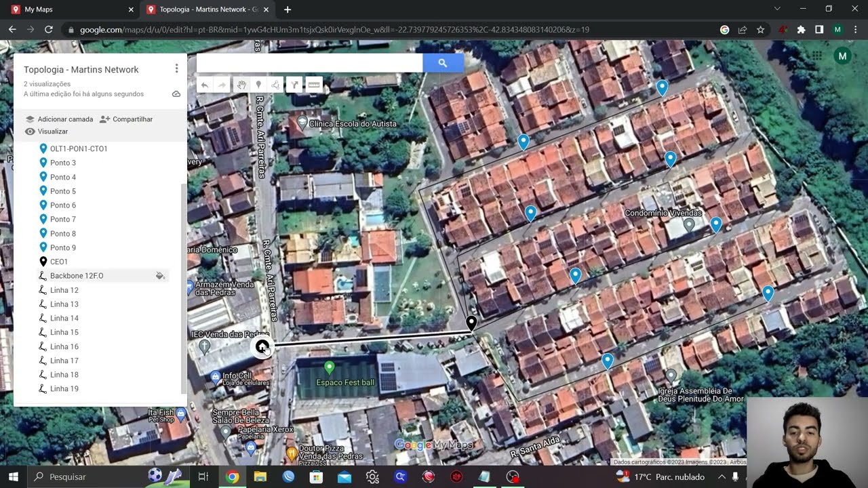The height and width of the screenshot is (488, 868).
Task: Click into the map search field
Action: click(309, 63)
